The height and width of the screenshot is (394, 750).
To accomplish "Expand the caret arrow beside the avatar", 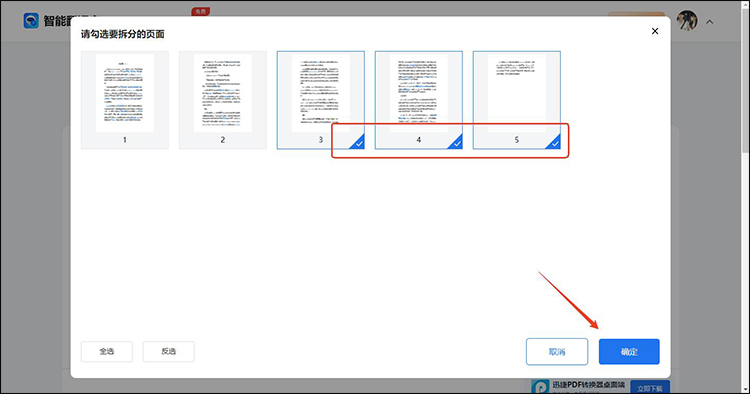I will [710, 22].
